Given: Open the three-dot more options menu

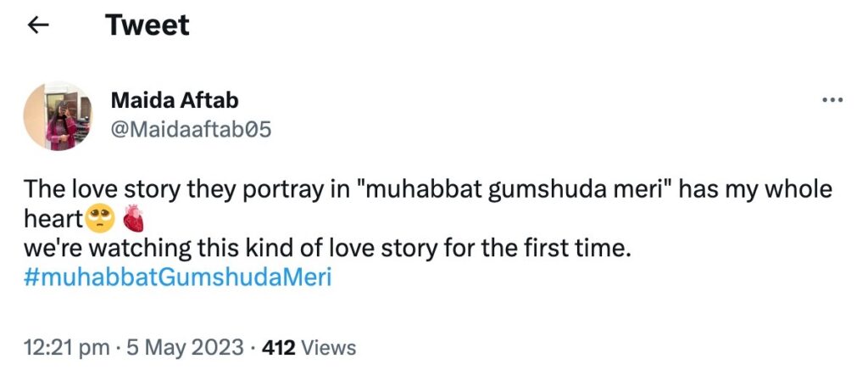Looking at the screenshot, I should [833, 100].
